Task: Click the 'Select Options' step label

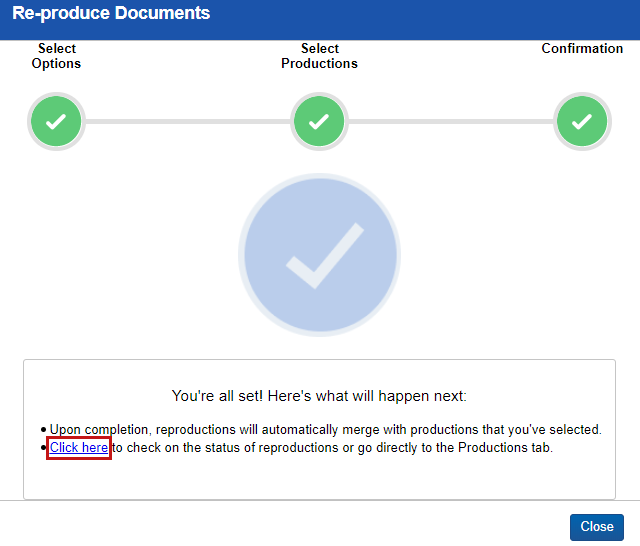Action: click(56, 56)
